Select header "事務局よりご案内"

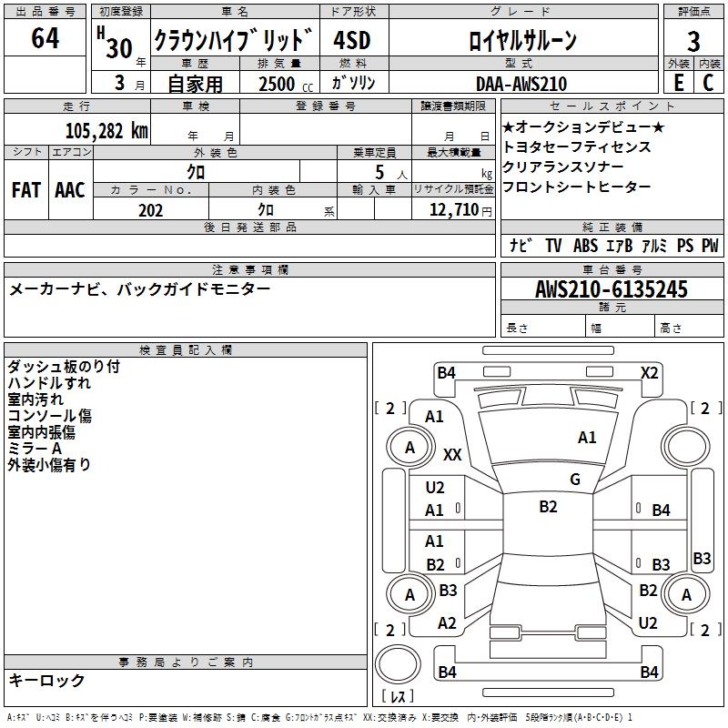(186, 662)
